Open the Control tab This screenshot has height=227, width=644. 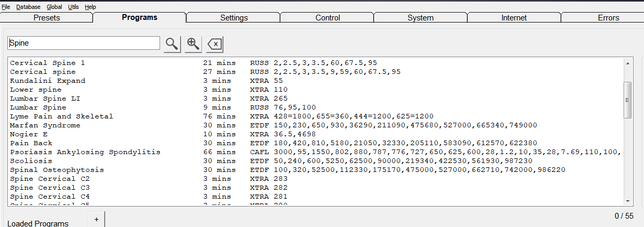[x=327, y=18]
